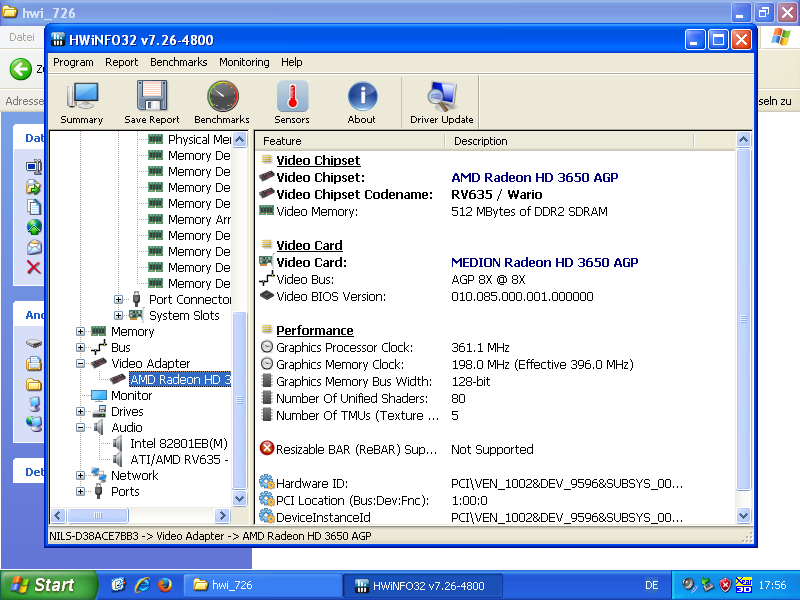
Task: Click the Network icon in tree
Action: click(98, 475)
